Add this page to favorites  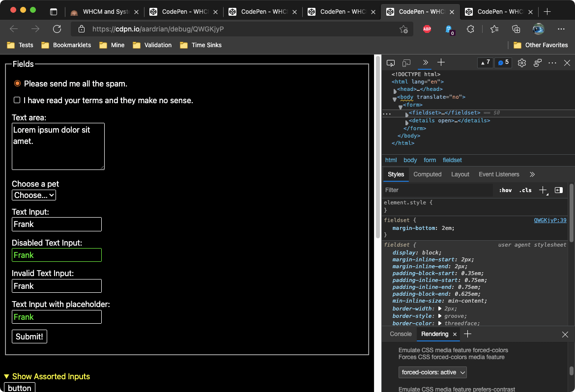404,29
